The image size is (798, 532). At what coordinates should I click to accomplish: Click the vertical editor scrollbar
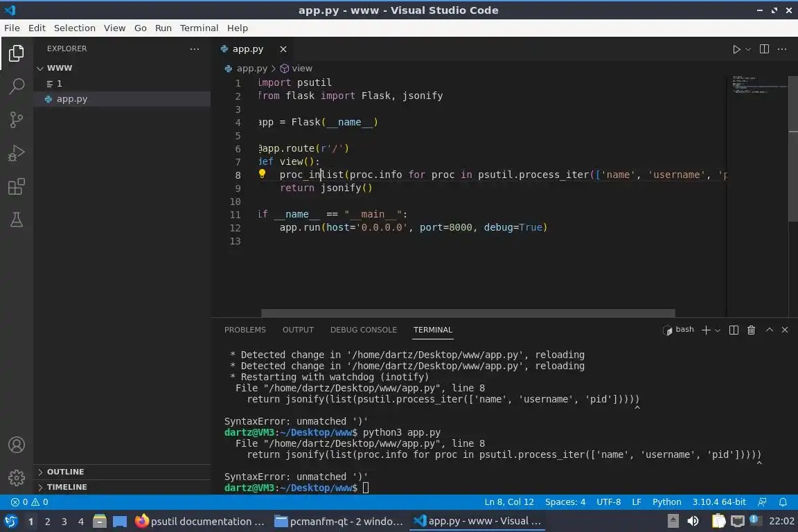click(x=793, y=149)
